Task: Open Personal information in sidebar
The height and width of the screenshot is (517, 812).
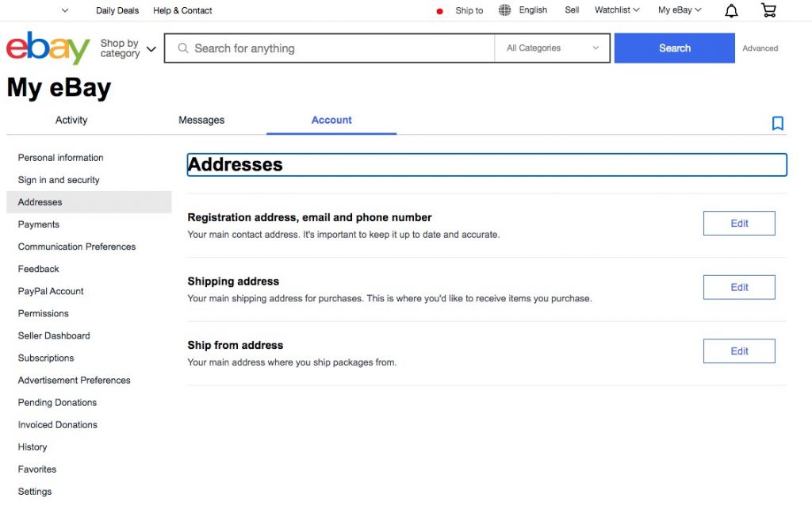Action: click(60, 158)
